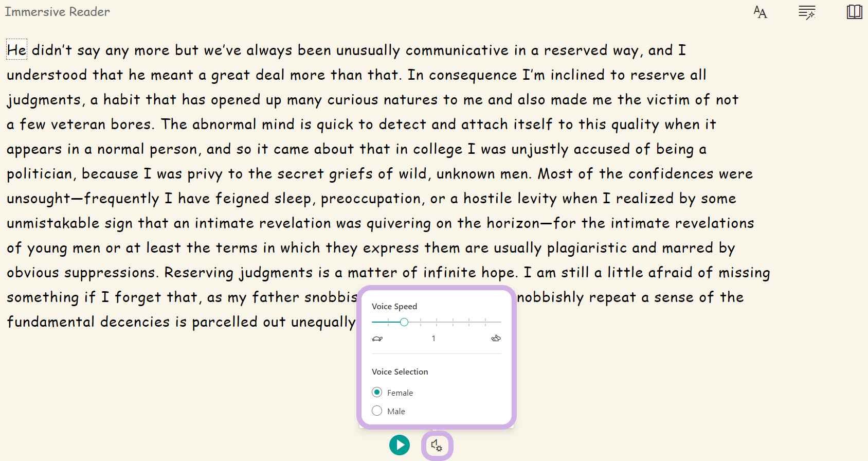
Task: Click the Immersive Reader title
Action: click(x=57, y=11)
